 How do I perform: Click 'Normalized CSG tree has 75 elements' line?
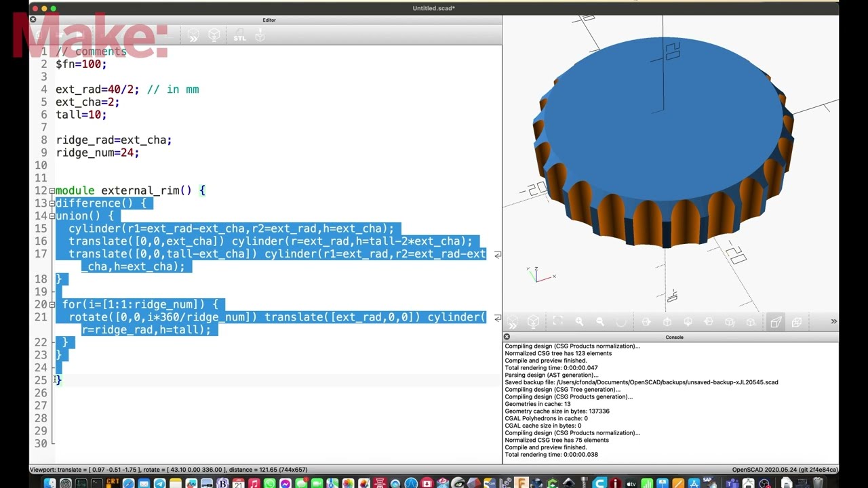[557, 440]
